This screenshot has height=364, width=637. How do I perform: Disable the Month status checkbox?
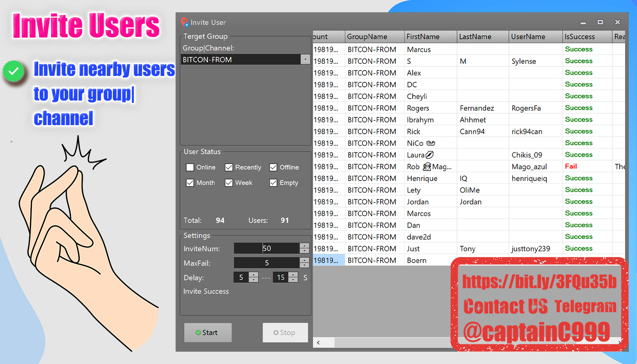pyautogui.click(x=190, y=183)
